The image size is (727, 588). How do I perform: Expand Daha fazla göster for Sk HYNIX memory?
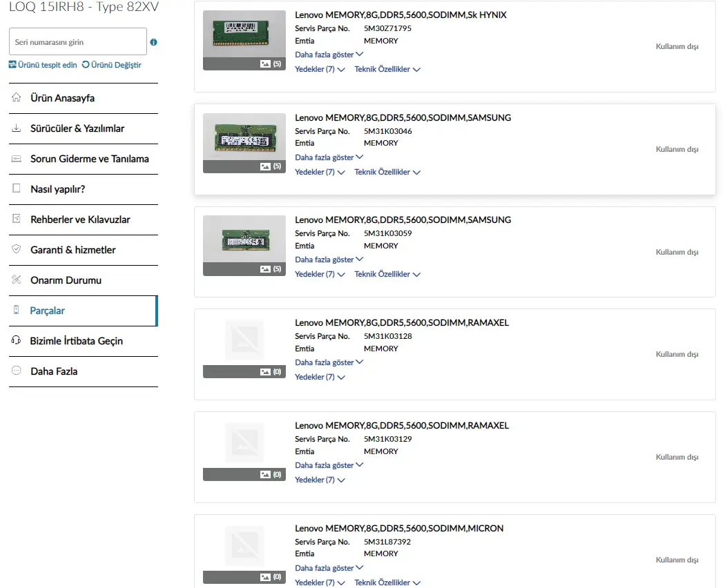tap(329, 55)
